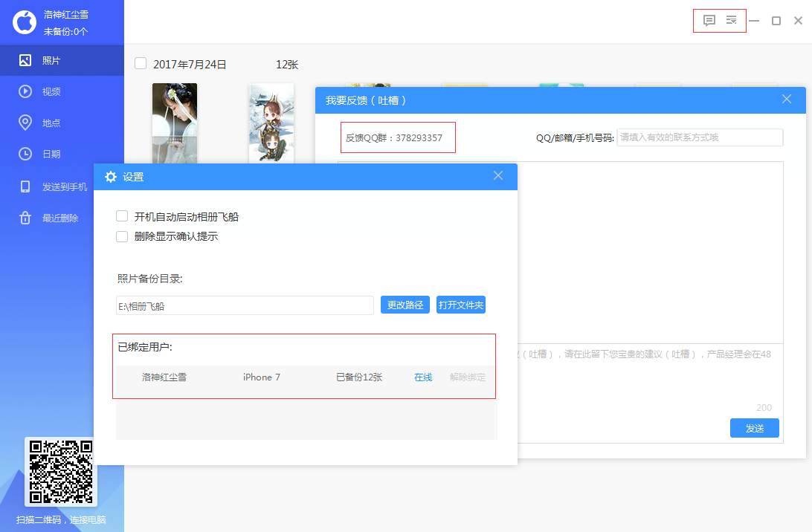
Task: Click the trash bin icon beside 最近删除
Action: 25,218
